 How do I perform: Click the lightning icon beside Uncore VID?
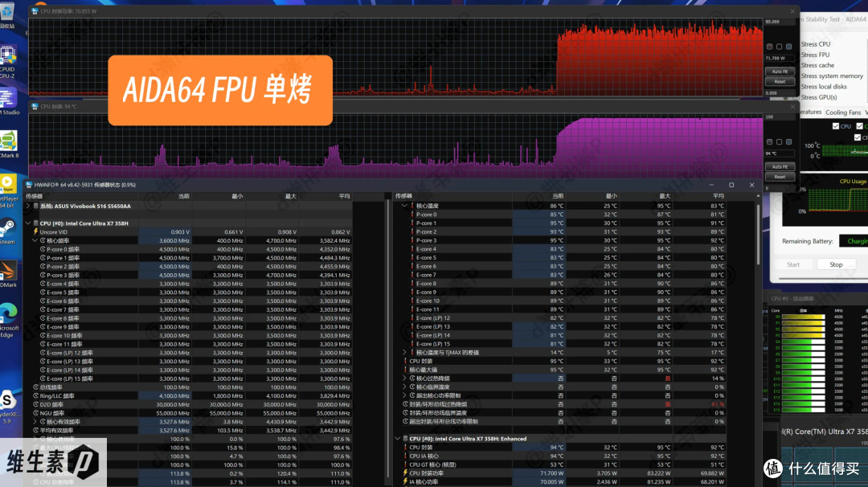35,232
